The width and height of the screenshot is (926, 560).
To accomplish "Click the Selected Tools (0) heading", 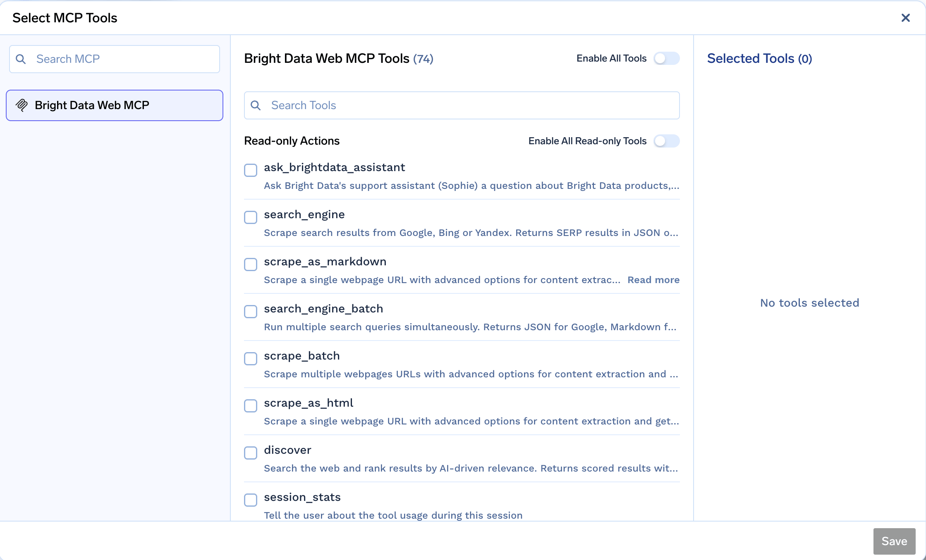I will pyautogui.click(x=759, y=59).
